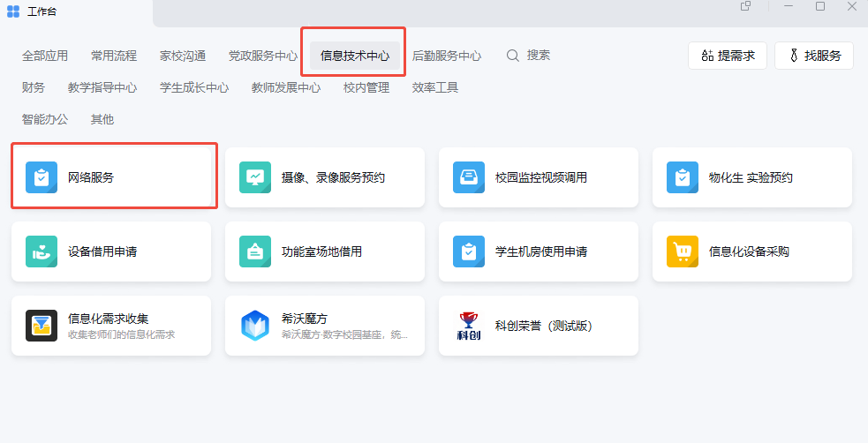Click the 科创荣誉 trophy icon
This screenshot has height=443, width=868.
tap(469, 326)
